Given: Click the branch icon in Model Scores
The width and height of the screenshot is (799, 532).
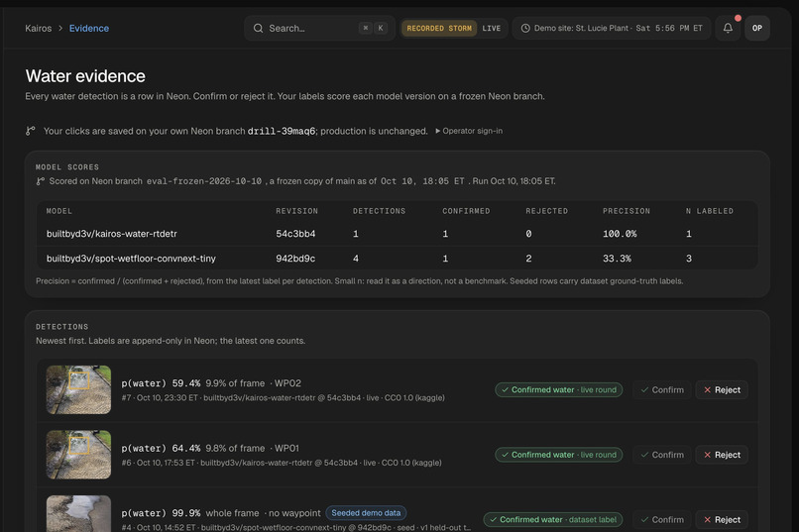Looking at the screenshot, I should 41,181.
